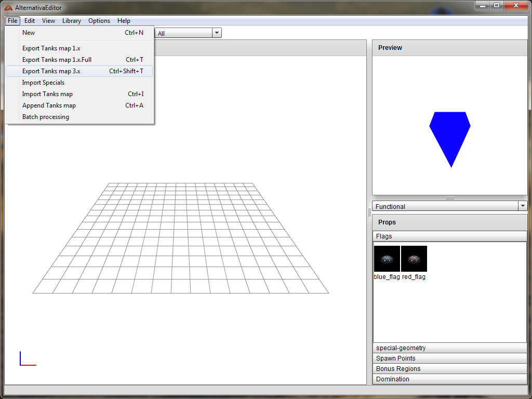The image size is (532, 399).
Task: Click the Preview panel resize handle
Action: pyautogui.click(x=450, y=198)
